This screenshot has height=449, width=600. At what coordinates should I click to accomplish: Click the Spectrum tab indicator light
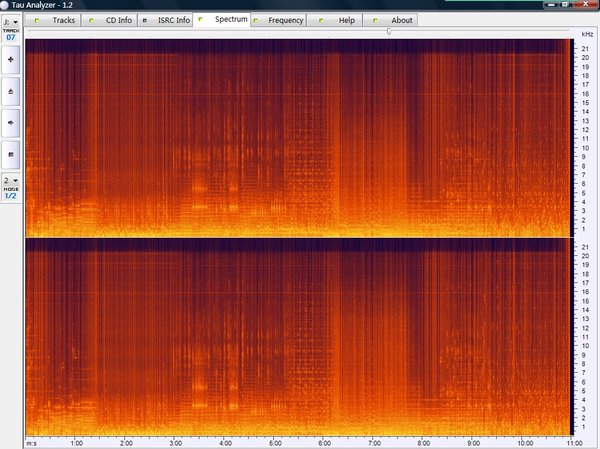(x=200, y=19)
